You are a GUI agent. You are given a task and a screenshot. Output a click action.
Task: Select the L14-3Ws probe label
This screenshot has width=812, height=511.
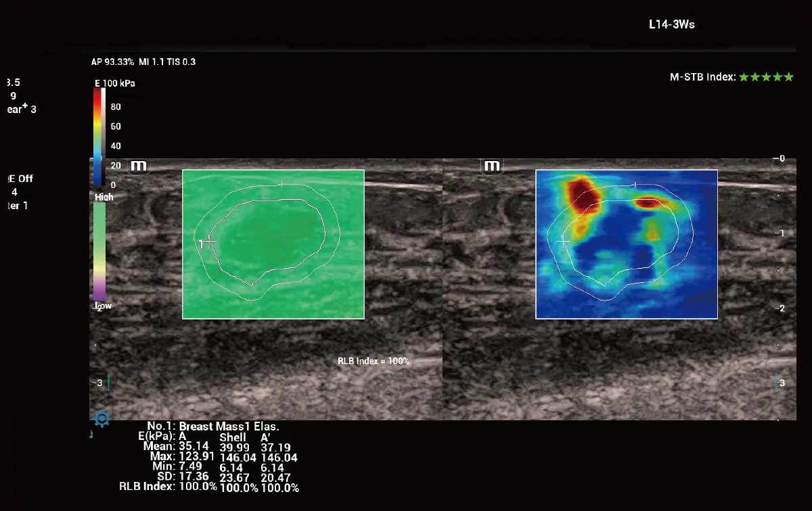pyautogui.click(x=672, y=24)
